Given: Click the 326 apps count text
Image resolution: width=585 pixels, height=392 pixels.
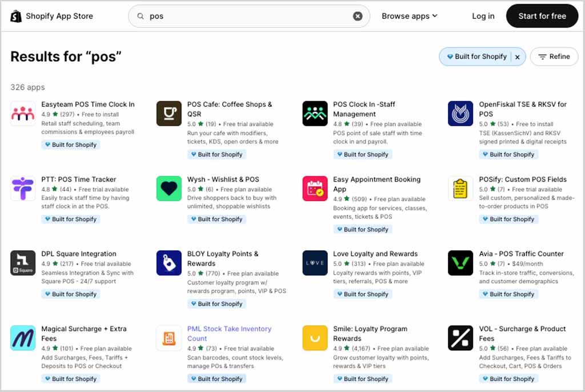Looking at the screenshot, I should [x=27, y=87].
